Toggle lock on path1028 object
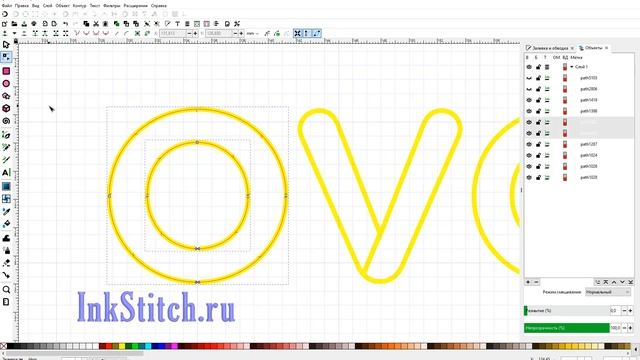Screen dimensions: 640x360 [538, 178]
